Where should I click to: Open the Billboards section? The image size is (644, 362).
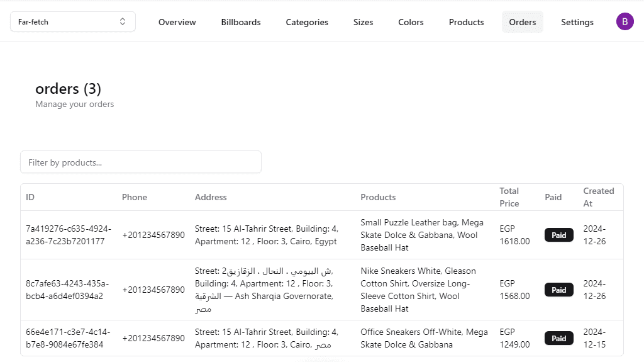(x=241, y=22)
